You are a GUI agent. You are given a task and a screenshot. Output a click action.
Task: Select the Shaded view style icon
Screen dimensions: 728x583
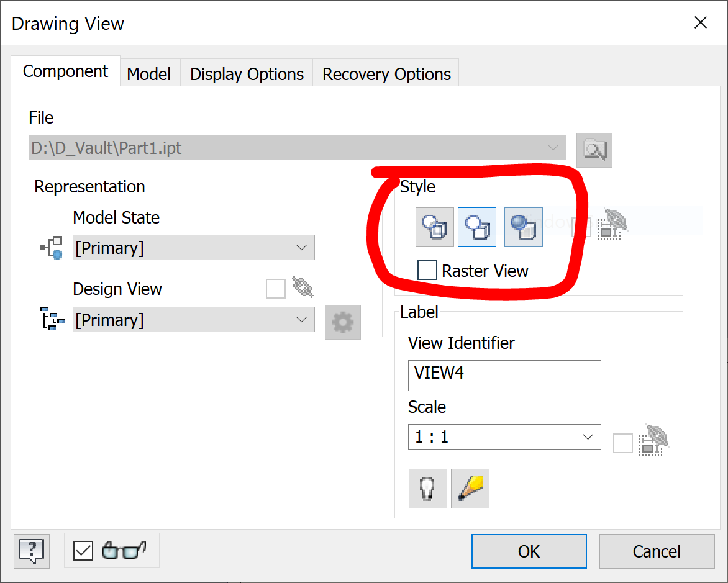[523, 227]
